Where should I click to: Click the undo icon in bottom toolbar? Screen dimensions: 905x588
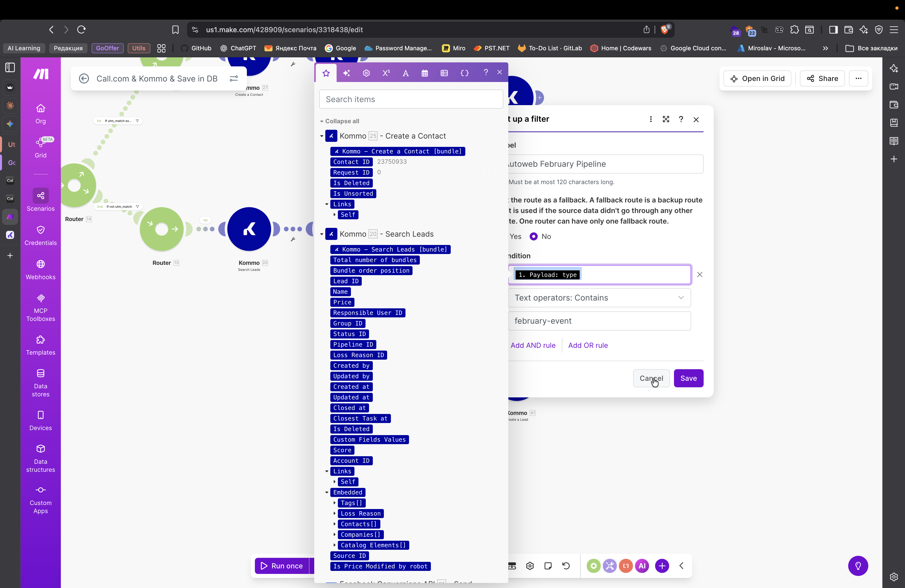click(566, 566)
